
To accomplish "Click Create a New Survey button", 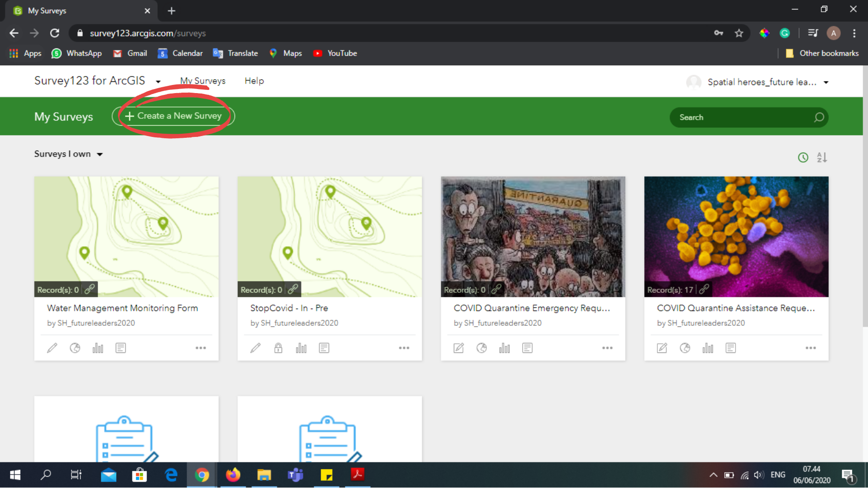I will 174,116.
